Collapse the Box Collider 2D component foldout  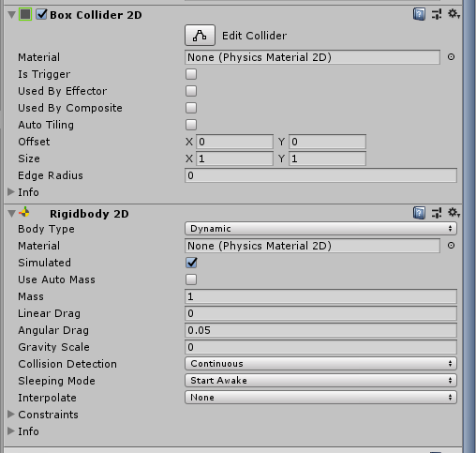tap(11, 15)
